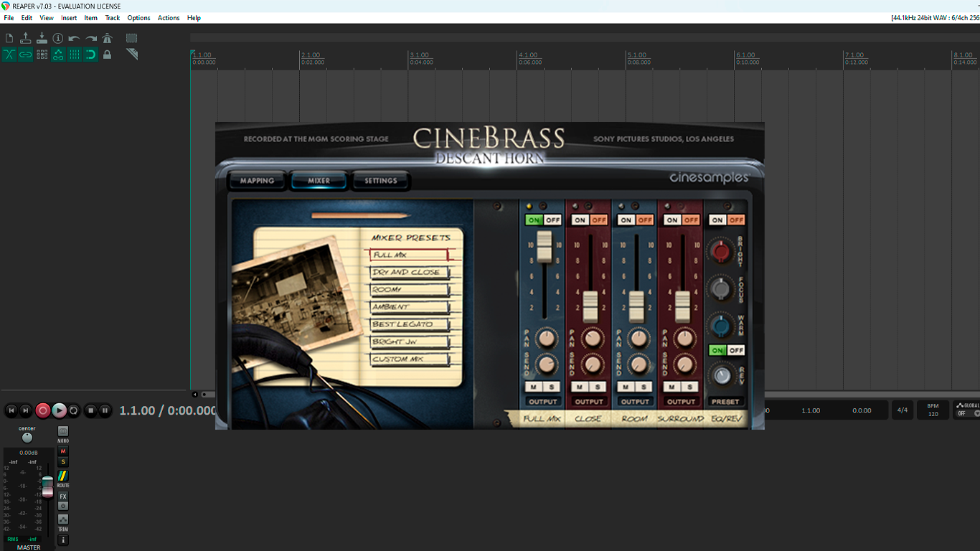Click the Full Mix volume fader

click(x=545, y=246)
